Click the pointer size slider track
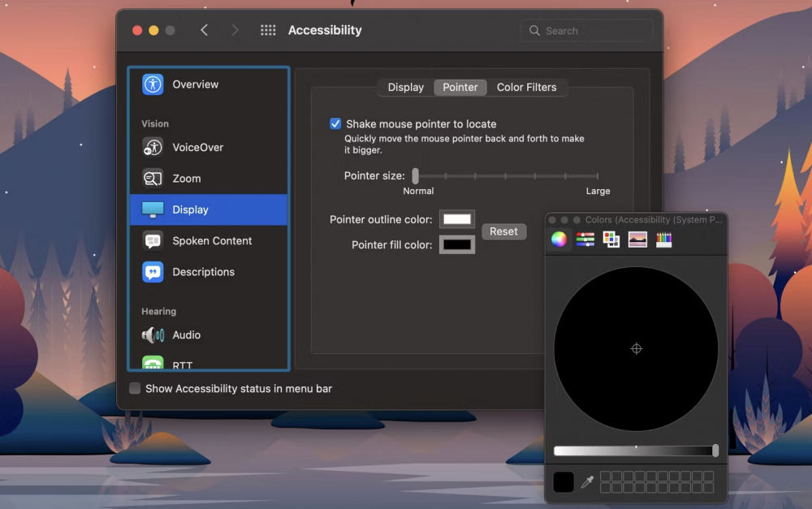Screen dimensions: 812x509 click(507, 176)
